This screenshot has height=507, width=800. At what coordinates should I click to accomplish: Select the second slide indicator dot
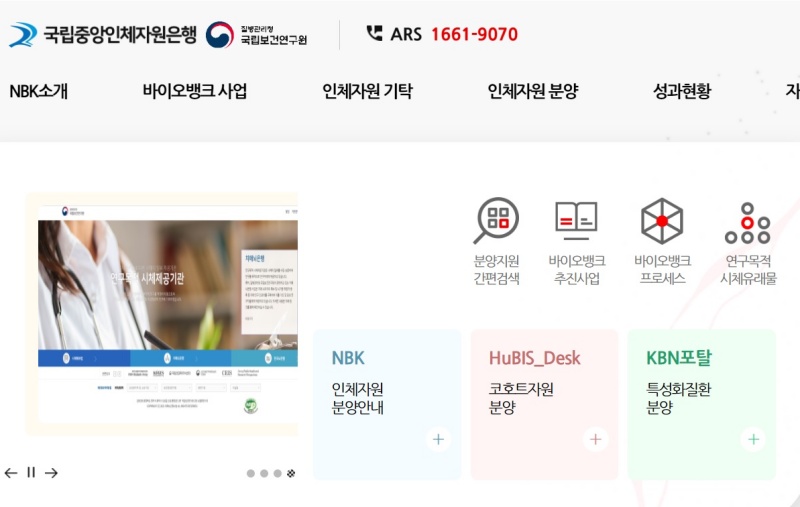[x=264, y=474]
